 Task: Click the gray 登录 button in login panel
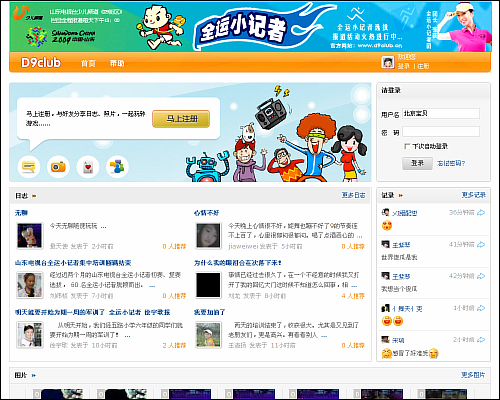coord(417,163)
